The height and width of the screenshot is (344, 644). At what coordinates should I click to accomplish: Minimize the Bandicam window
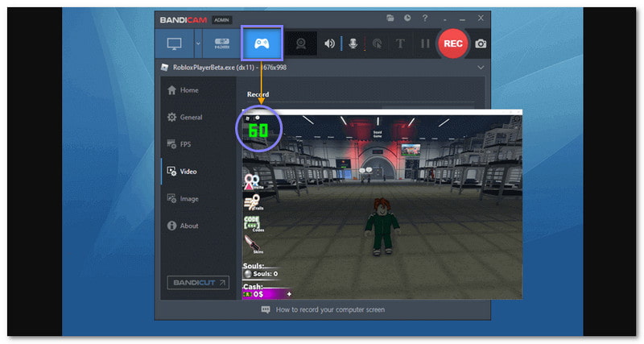(x=462, y=19)
